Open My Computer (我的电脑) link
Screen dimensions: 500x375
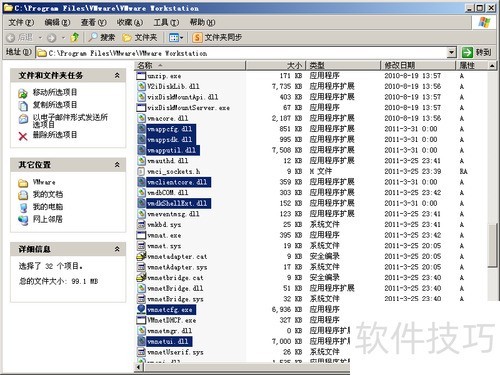[x=48, y=207]
